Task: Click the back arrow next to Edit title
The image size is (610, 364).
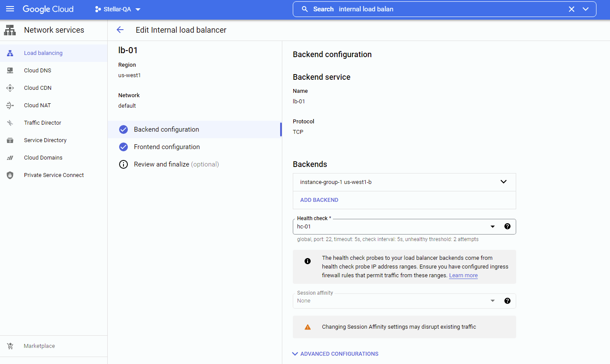Action: point(120,30)
